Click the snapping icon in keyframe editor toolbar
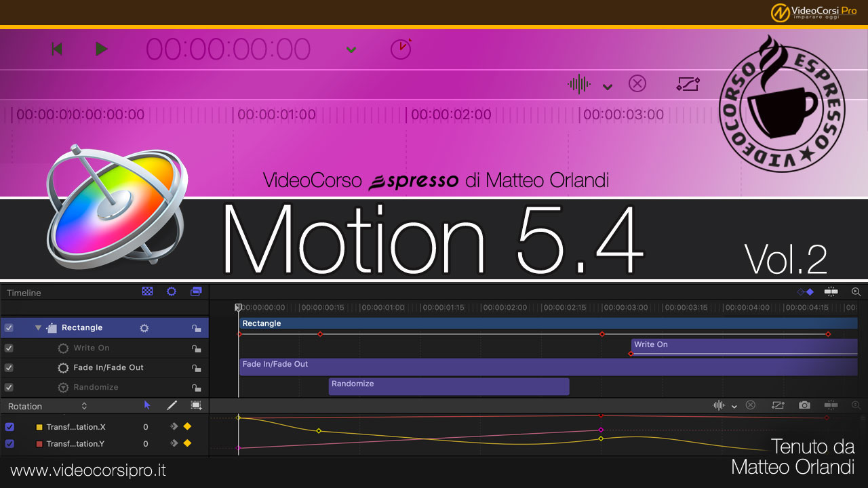Viewport: 868px width, 488px height. tap(831, 405)
